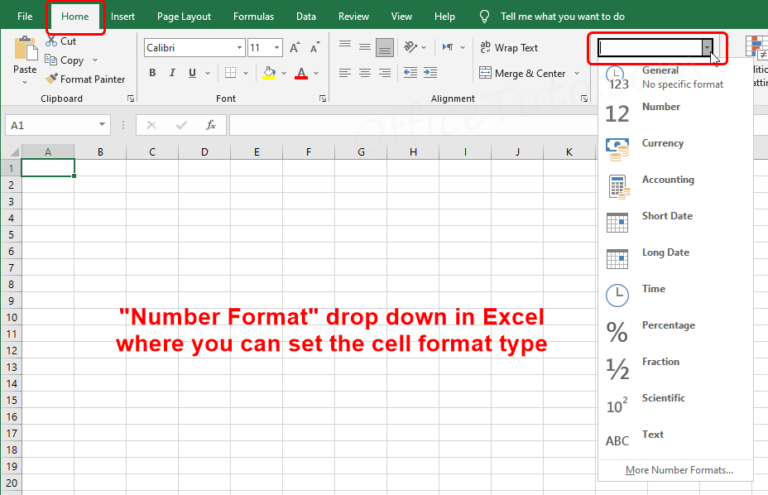Open More Number Formats dialog
The width and height of the screenshot is (768, 495).
tap(678, 469)
